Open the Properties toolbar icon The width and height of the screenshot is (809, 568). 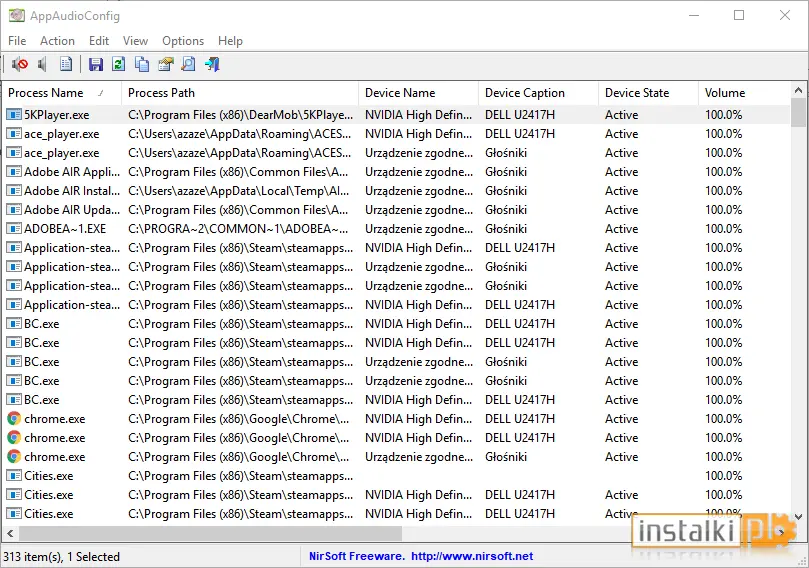tap(166, 64)
